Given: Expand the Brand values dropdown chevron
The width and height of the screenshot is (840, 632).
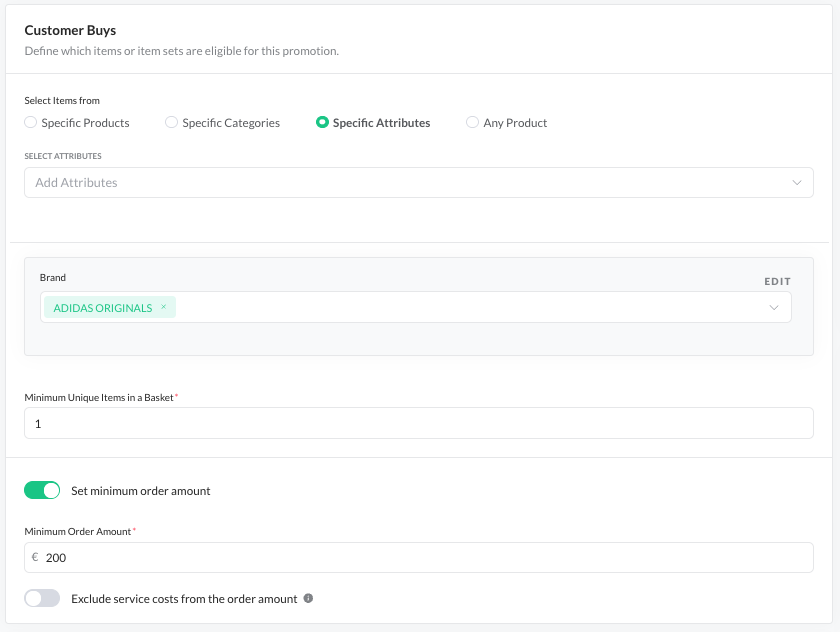Looking at the screenshot, I should 774,307.
